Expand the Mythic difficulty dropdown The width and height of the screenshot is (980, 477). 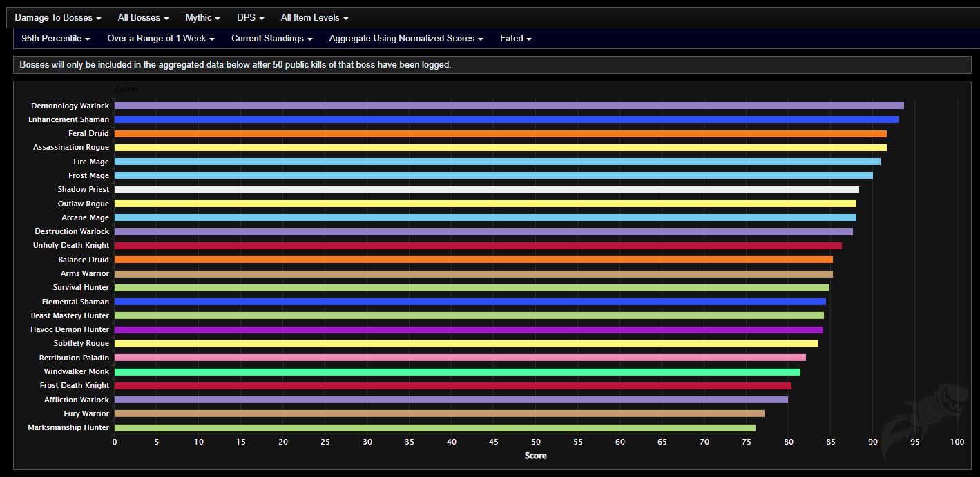click(x=202, y=17)
